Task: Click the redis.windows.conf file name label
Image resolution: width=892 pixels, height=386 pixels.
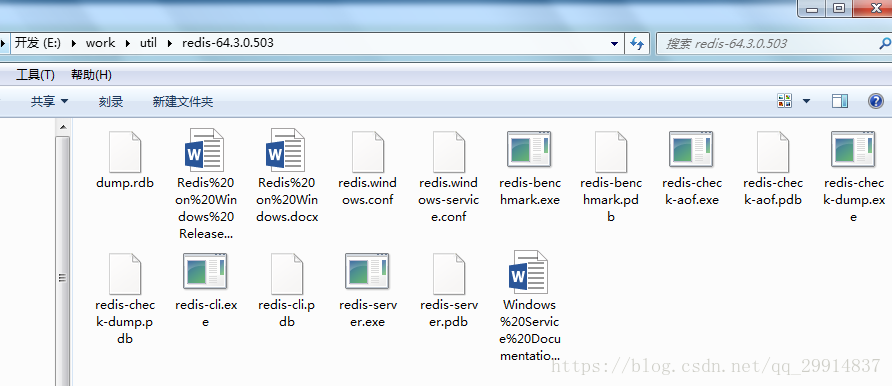Action: [367, 192]
